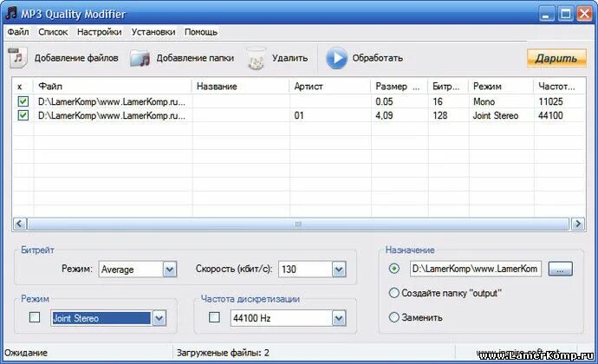Open the Joint Stereo mode dropdown

[159, 318]
